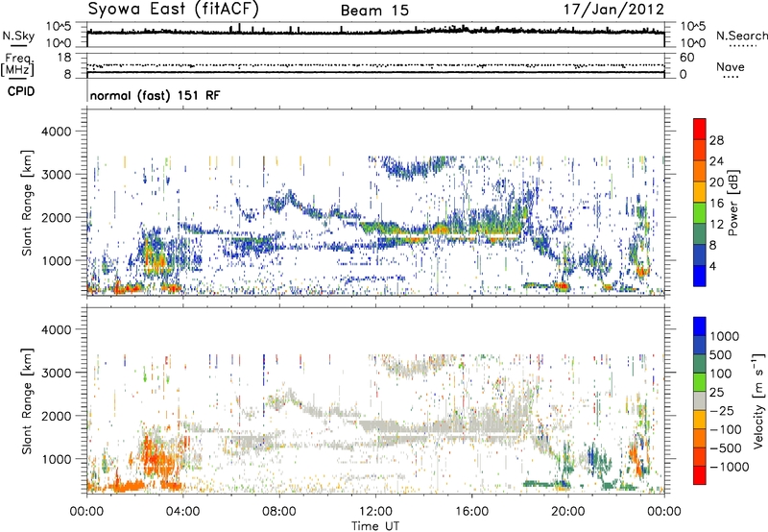Click the 'Velocity [m s-1]' colorbar title
Viewport: 768px width, 532px height.
coord(758,400)
